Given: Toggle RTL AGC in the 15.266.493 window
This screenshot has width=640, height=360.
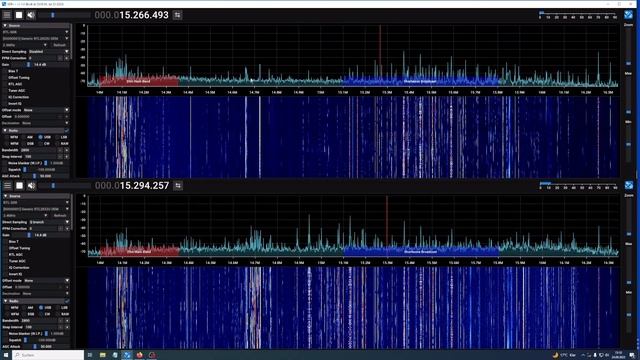Looking at the screenshot, I should click(x=4, y=84).
